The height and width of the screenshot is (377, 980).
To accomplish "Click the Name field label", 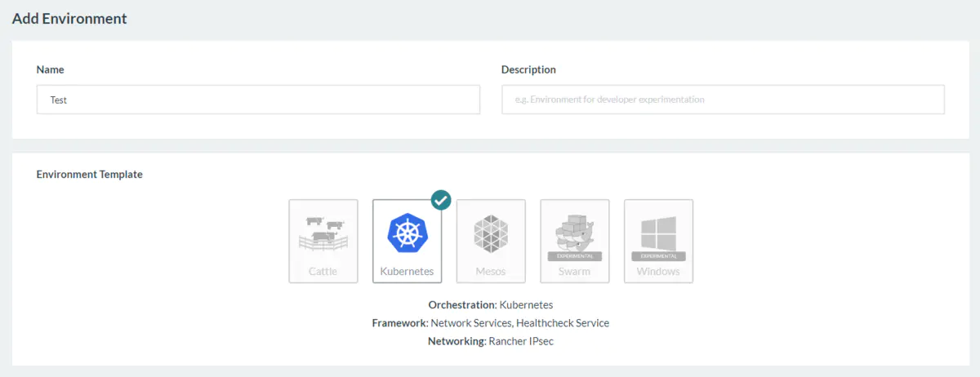I will point(51,70).
